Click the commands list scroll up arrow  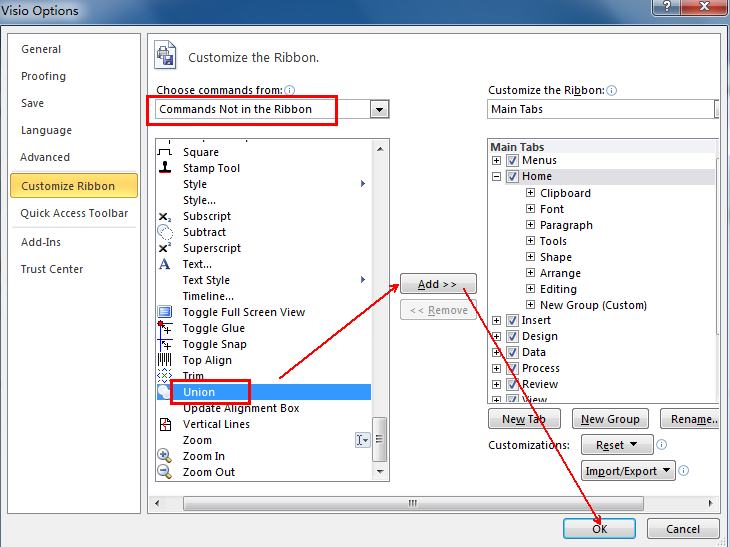point(380,149)
